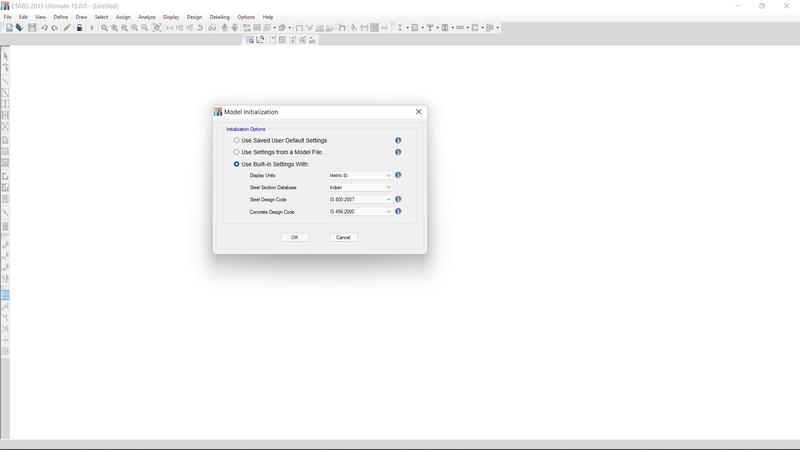This screenshot has height=450, width=800.
Task: Click the Model Initialization title text
Action: 251,112
